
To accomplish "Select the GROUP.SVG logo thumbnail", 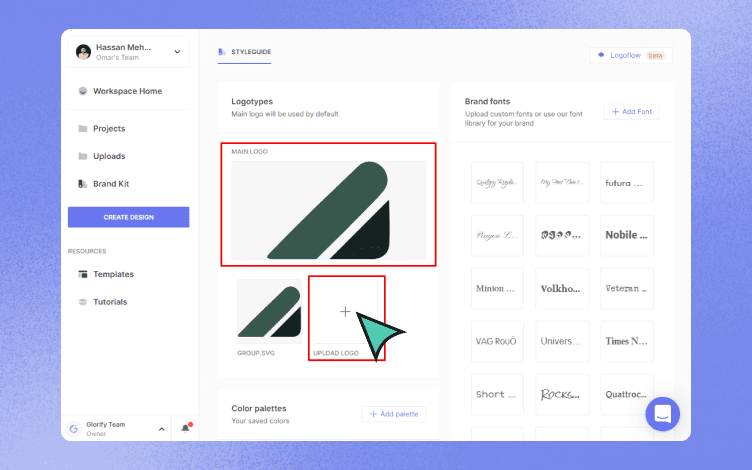I will click(x=270, y=312).
